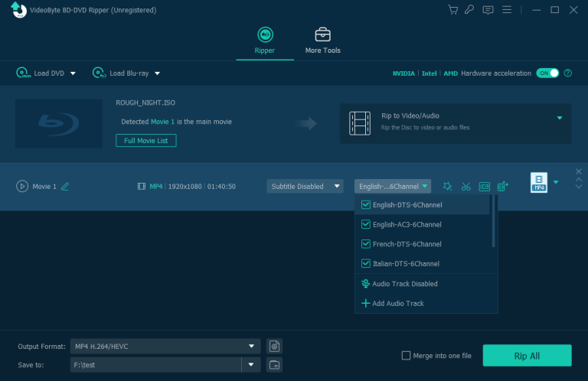The width and height of the screenshot is (588, 381).
Task: Move Movie 1 down with the chevron
Action: (x=579, y=186)
